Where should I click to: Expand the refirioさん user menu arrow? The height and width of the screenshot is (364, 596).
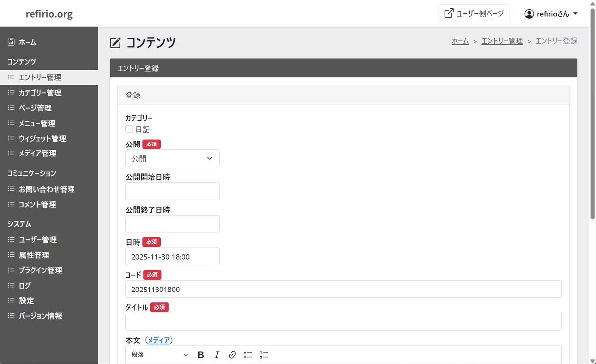pyautogui.click(x=575, y=14)
